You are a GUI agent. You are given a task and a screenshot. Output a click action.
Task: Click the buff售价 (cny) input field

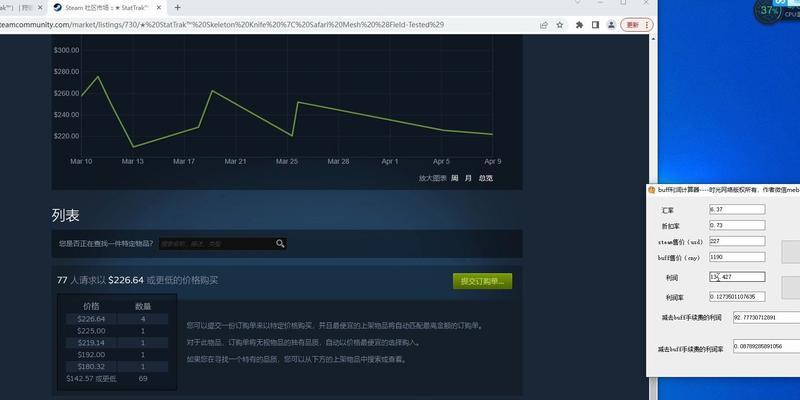(x=737, y=257)
